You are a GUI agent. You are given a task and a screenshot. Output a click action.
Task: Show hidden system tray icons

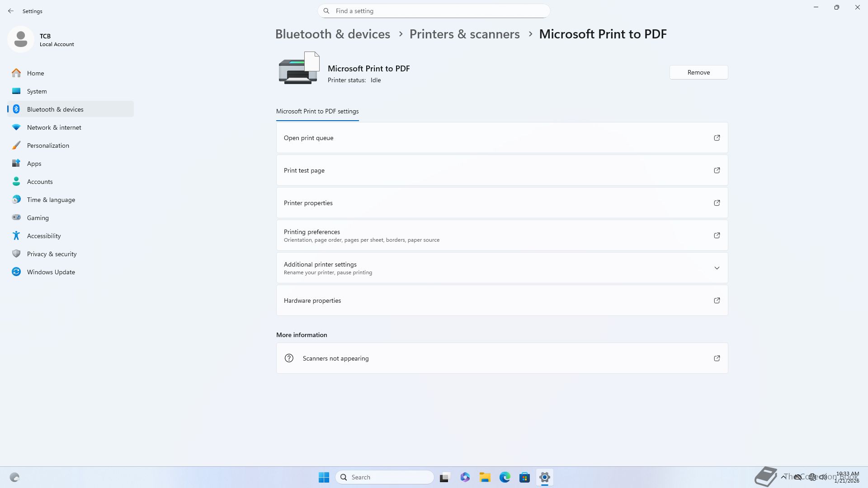(783, 477)
